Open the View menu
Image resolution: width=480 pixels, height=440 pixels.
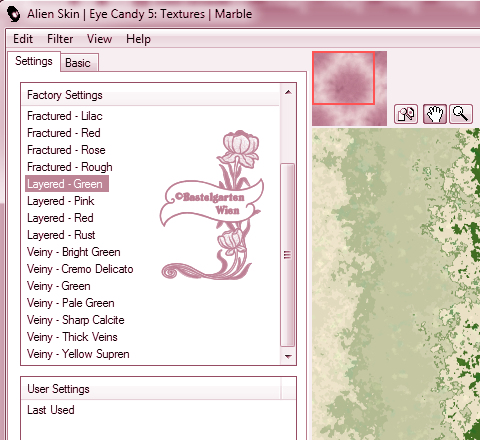[x=99, y=39]
